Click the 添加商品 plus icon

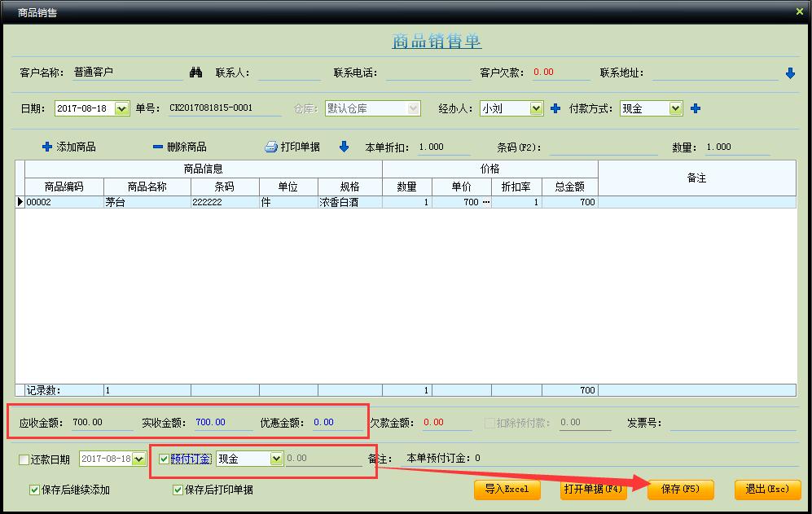click(x=47, y=147)
